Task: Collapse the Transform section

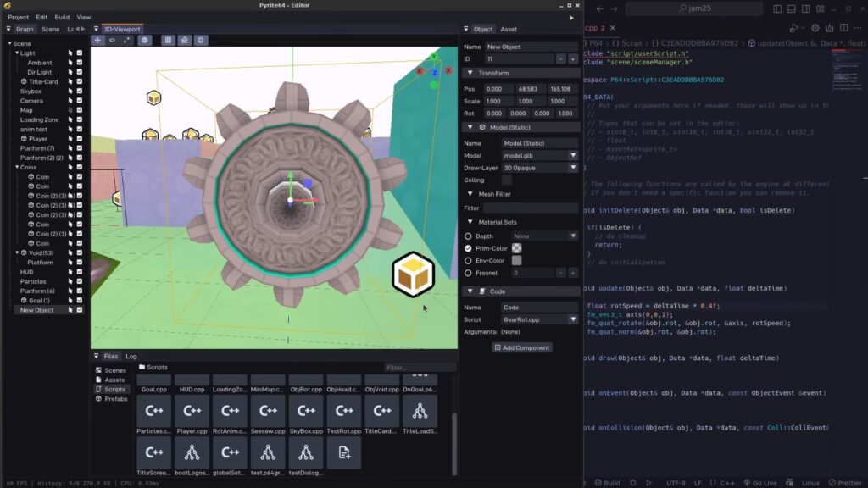Action: click(x=470, y=73)
